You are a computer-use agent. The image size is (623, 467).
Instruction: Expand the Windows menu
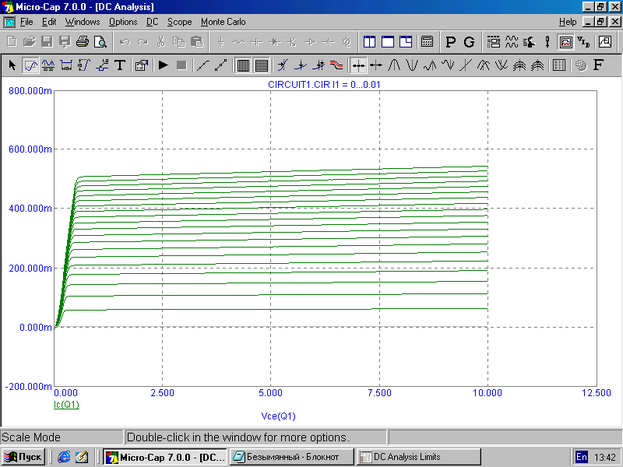coord(82,21)
